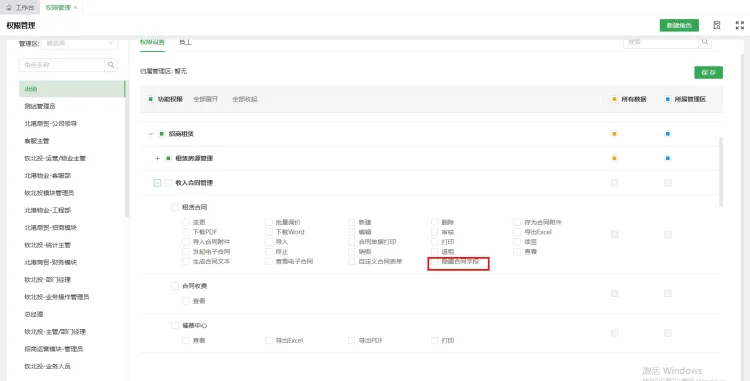Check the 自定义合同表单 checkbox
The width and height of the screenshot is (750, 381).
(352, 261)
